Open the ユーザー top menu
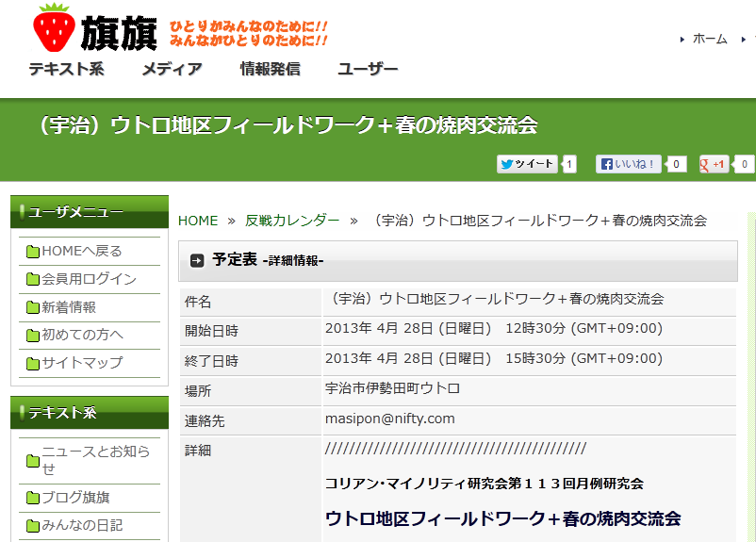This screenshot has width=756, height=542. click(368, 70)
